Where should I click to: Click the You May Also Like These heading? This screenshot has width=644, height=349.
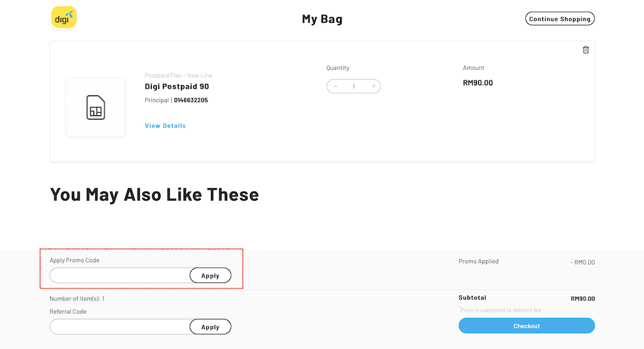(x=155, y=194)
